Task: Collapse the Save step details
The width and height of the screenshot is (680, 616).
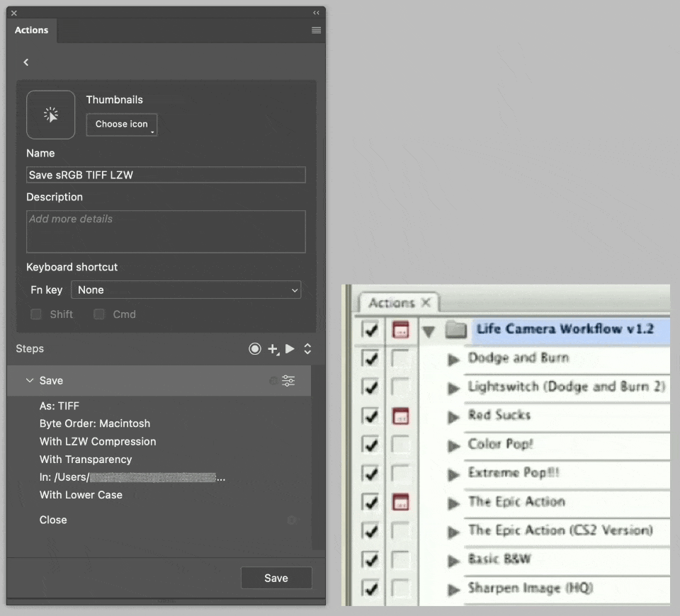Action: pos(30,380)
